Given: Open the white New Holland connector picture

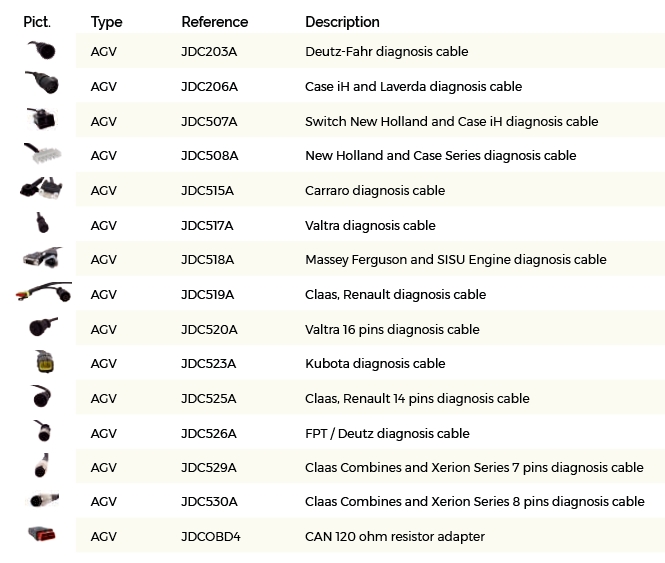Looking at the screenshot, I should [x=42, y=153].
